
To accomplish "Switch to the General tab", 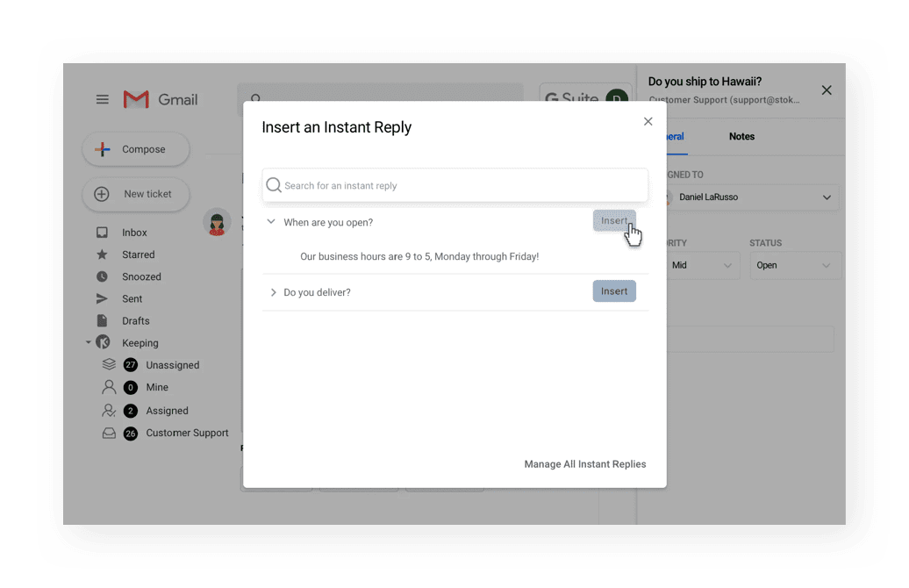I will [x=675, y=136].
